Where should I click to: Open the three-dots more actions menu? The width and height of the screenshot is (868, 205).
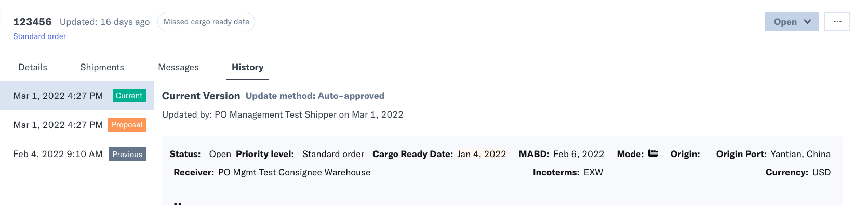pyautogui.click(x=837, y=22)
